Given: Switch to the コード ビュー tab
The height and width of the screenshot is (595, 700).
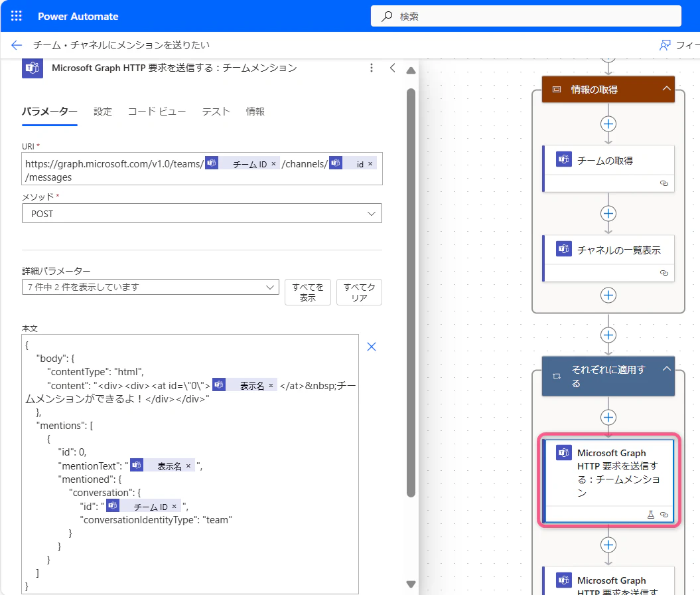Looking at the screenshot, I should tap(157, 111).
